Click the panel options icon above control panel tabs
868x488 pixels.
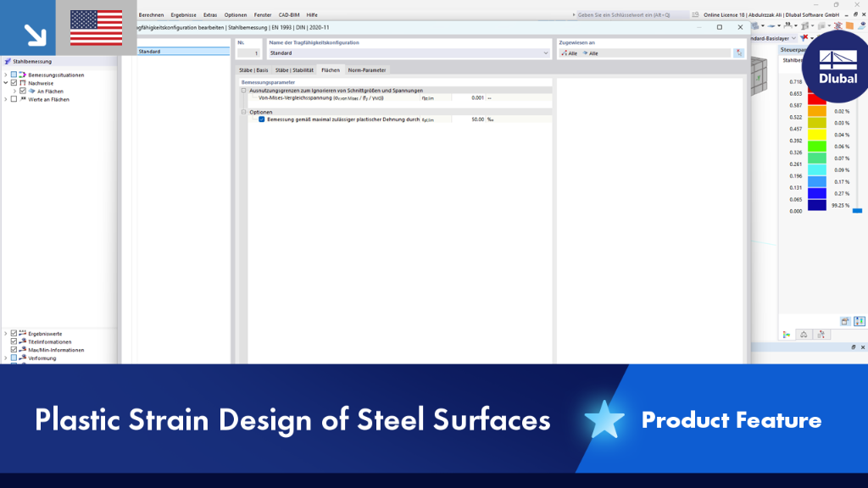click(845, 321)
